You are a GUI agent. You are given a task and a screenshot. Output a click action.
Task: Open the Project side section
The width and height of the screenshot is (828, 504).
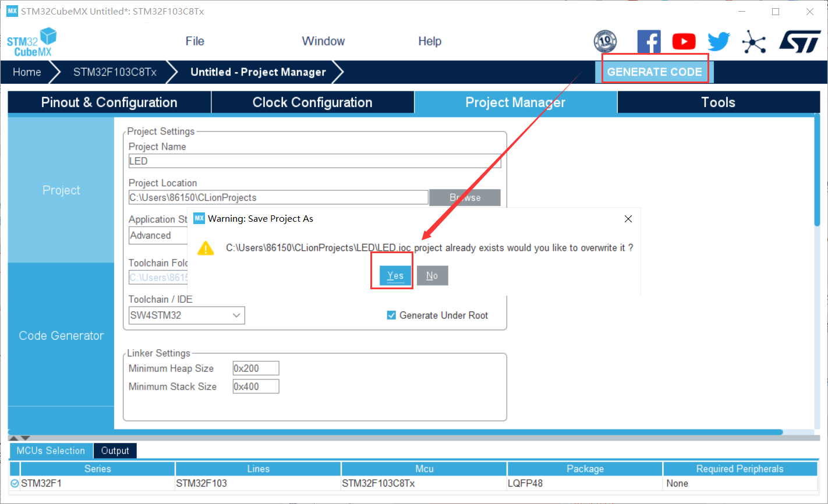61,190
